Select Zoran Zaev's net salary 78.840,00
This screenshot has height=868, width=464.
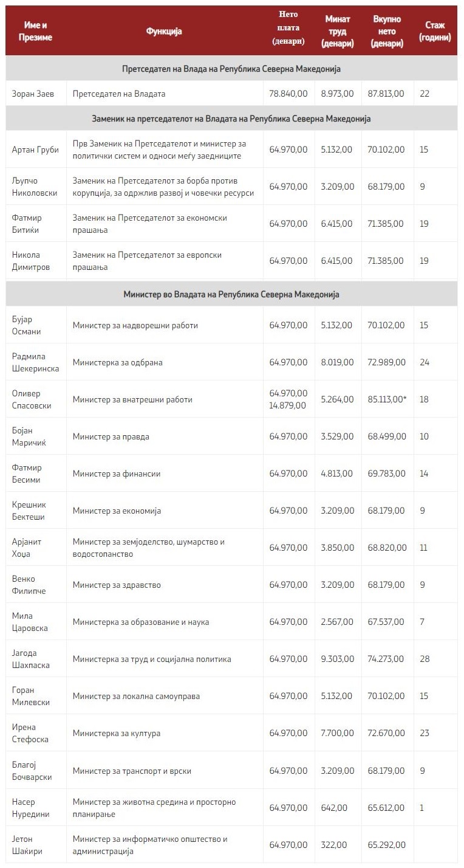point(288,94)
